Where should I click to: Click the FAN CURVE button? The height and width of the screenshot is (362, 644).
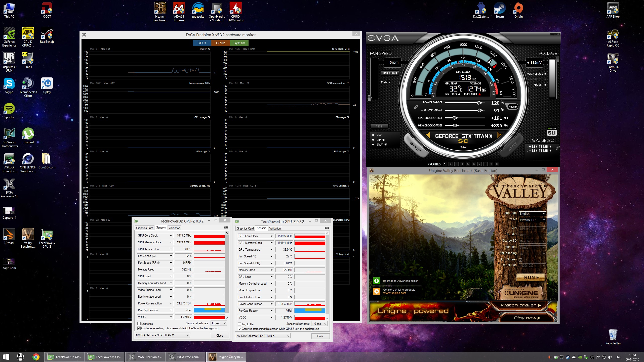click(x=390, y=73)
